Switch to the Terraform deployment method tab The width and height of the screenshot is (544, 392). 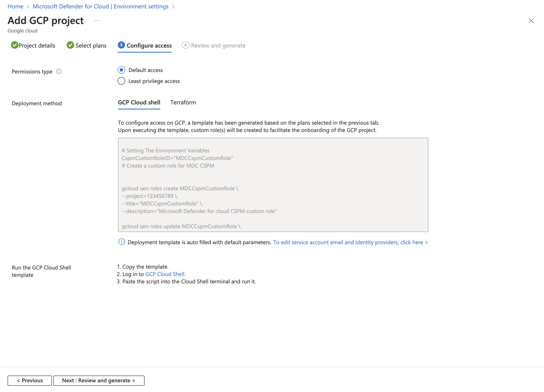point(183,102)
